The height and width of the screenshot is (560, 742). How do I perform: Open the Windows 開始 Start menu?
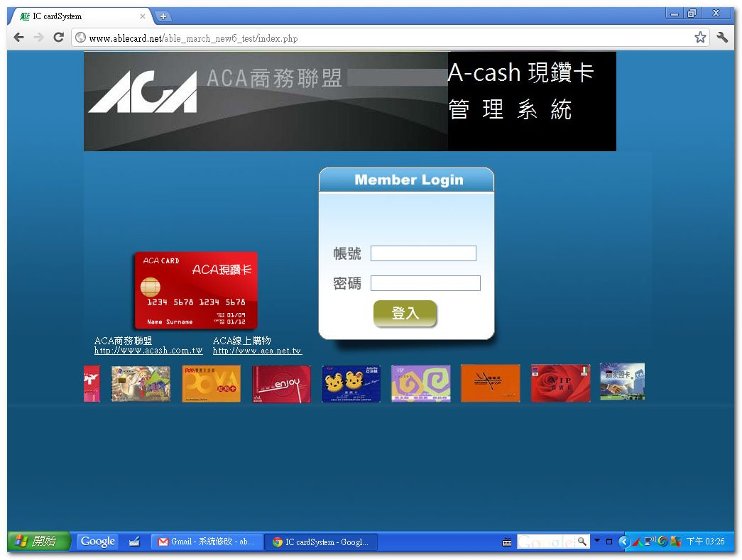(38, 542)
